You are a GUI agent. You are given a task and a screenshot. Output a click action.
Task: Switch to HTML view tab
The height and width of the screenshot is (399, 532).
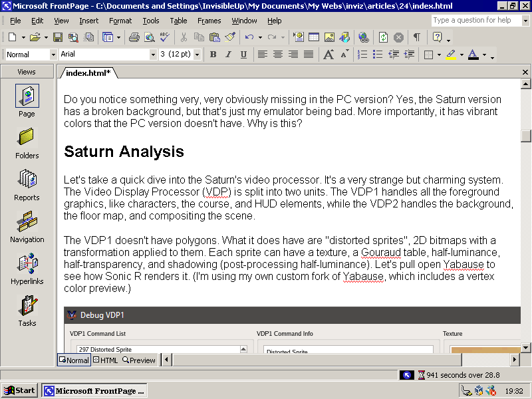tap(106, 360)
